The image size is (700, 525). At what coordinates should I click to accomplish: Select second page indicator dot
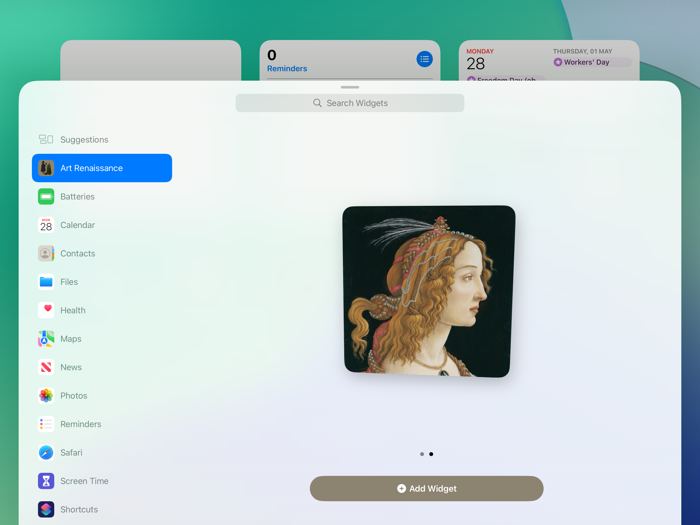pyautogui.click(x=431, y=454)
